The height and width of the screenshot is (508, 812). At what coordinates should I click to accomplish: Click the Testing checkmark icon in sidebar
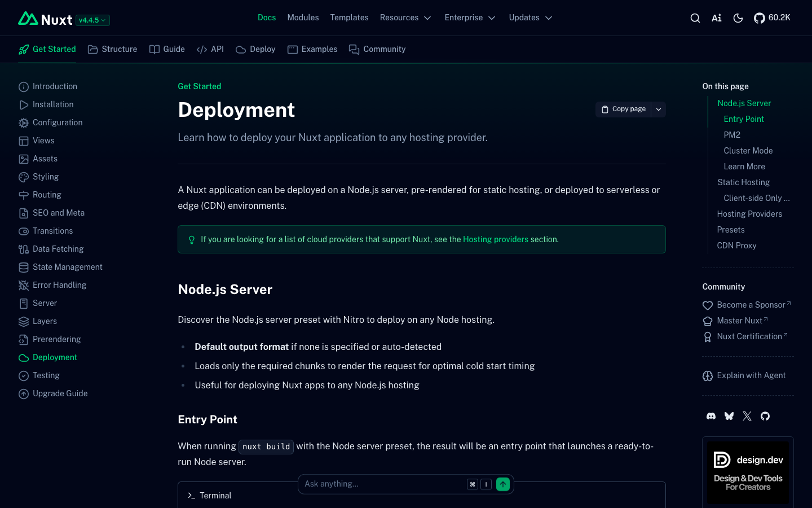coord(24,376)
